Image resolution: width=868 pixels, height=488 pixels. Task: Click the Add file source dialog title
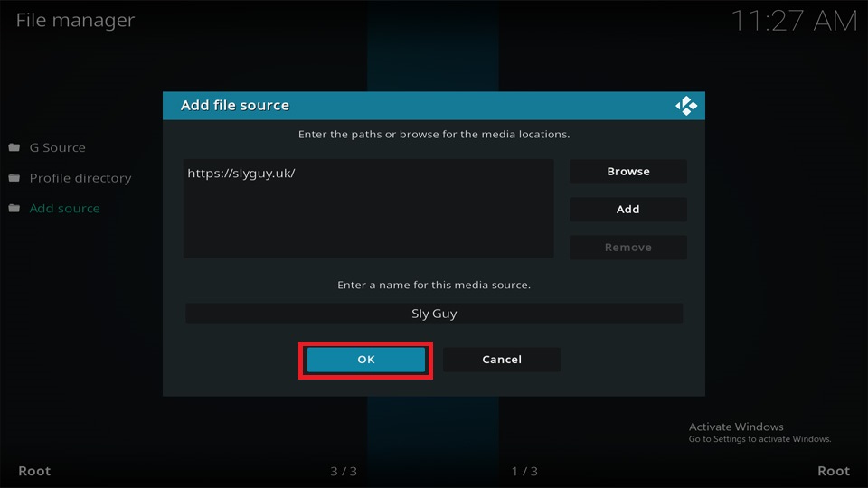click(235, 105)
